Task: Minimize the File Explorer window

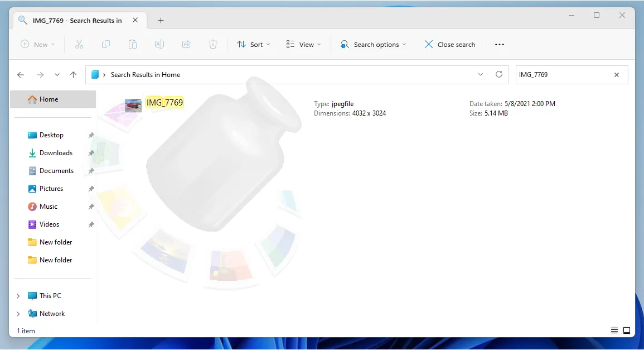Action: tap(572, 15)
